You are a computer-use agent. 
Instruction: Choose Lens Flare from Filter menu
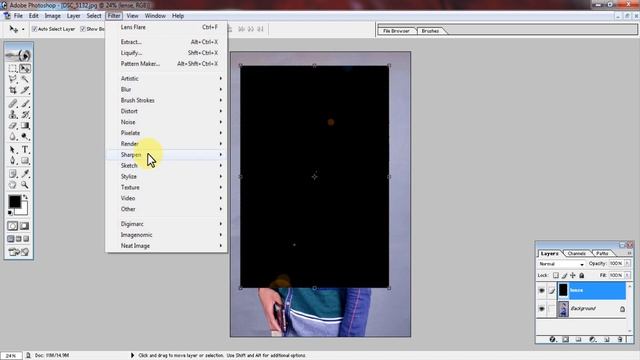[x=167, y=27]
